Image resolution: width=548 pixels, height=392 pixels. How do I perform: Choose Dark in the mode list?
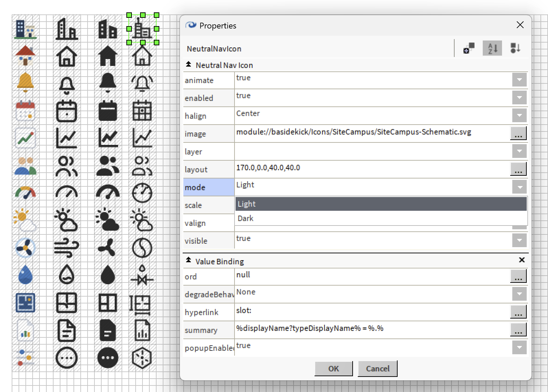point(381,218)
